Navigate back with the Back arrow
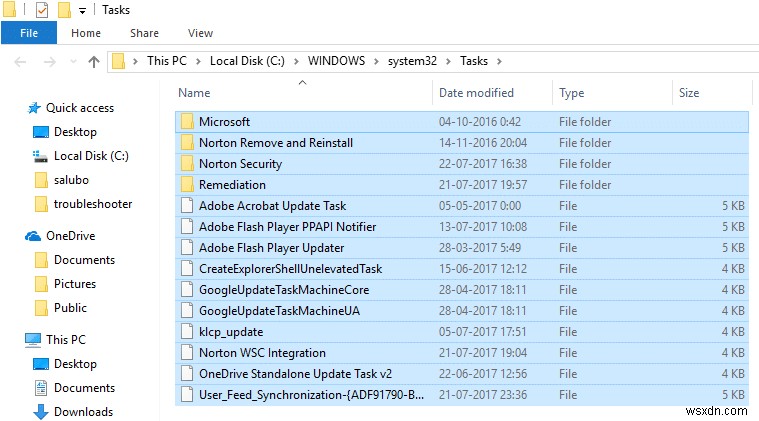 (x=19, y=62)
